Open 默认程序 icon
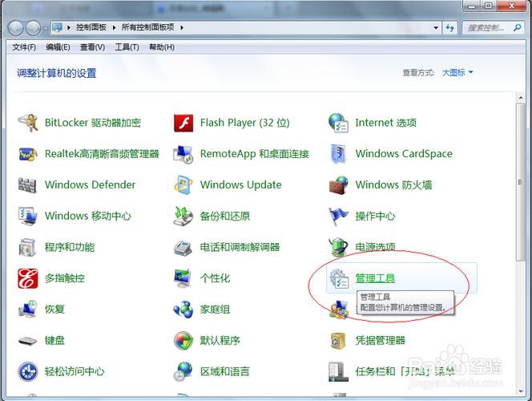This screenshot has width=532, height=401. point(183,341)
